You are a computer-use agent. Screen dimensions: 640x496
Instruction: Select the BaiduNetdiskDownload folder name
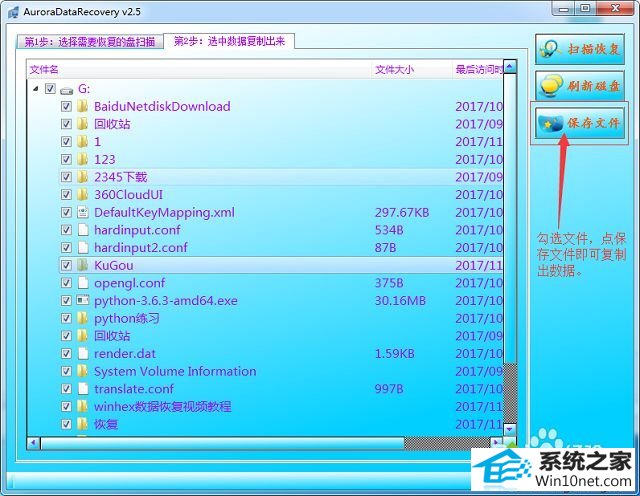162,107
